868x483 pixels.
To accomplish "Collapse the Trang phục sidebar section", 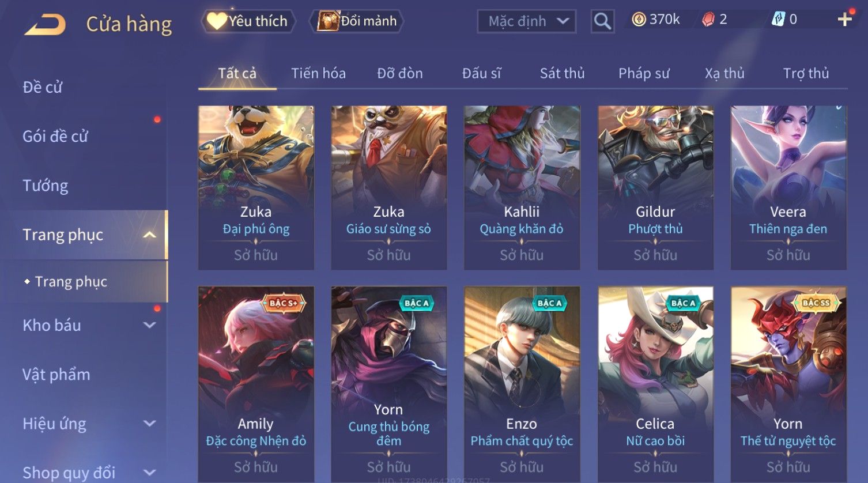I will (x=149, y=235).
